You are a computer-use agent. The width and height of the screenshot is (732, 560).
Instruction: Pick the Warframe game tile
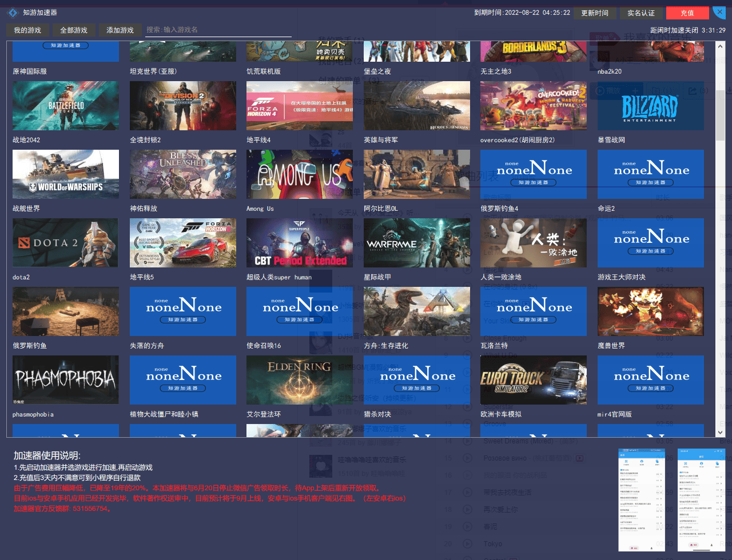(417, 243)
